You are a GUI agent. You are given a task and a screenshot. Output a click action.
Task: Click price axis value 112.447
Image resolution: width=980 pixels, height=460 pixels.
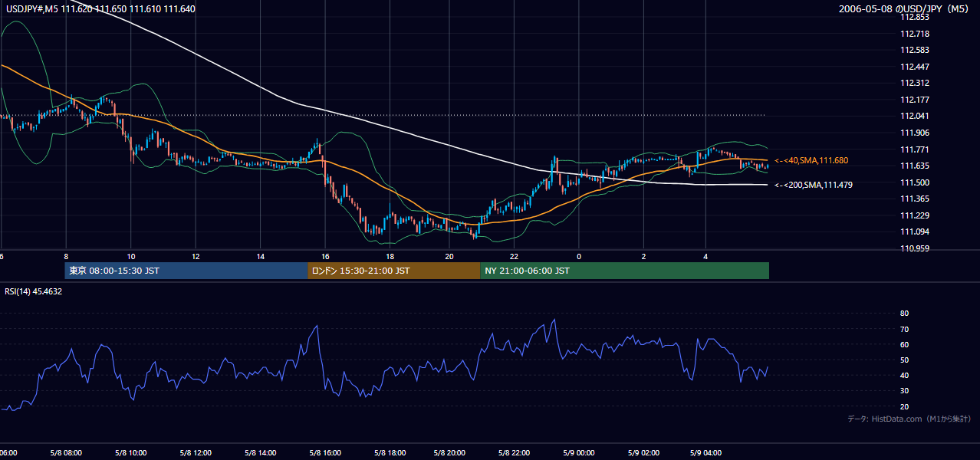[x=914, y=67]
